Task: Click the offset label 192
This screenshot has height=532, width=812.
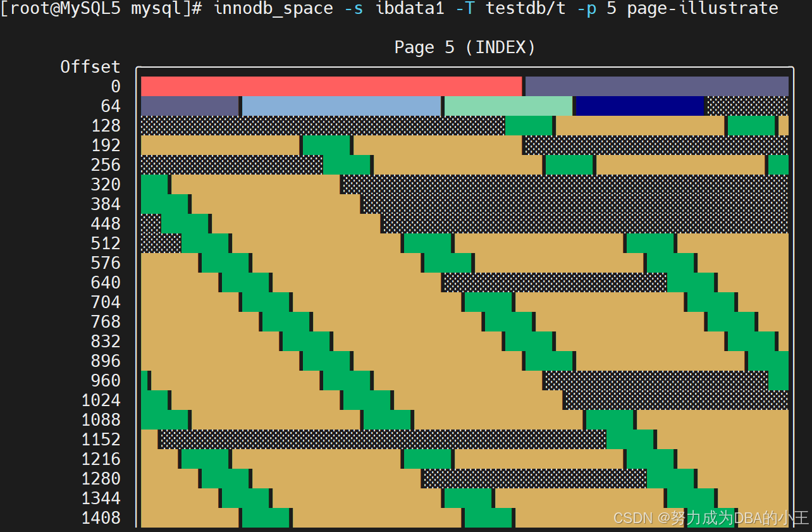Action: (x=106, y=145)
